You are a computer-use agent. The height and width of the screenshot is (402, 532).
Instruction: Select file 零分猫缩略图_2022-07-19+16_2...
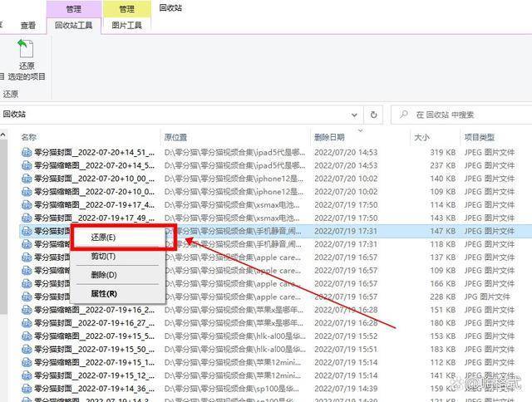(x=94, y=310)
